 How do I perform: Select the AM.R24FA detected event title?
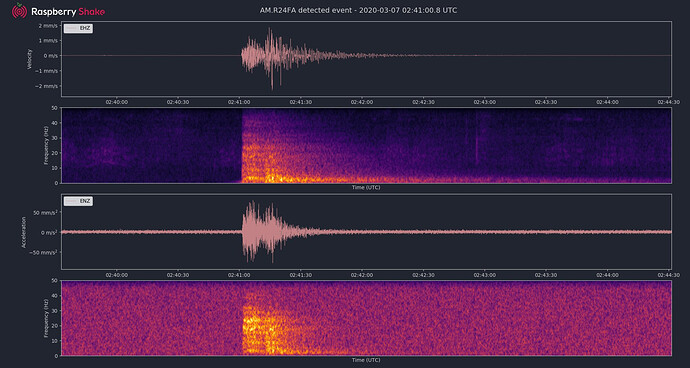coord(358,10)
